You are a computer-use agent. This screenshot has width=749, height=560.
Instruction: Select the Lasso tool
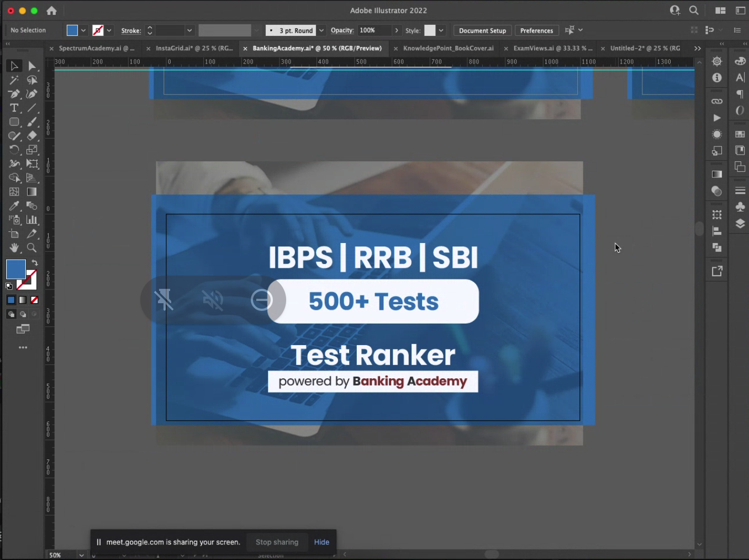pyautogui.click(x=32, y=80)
